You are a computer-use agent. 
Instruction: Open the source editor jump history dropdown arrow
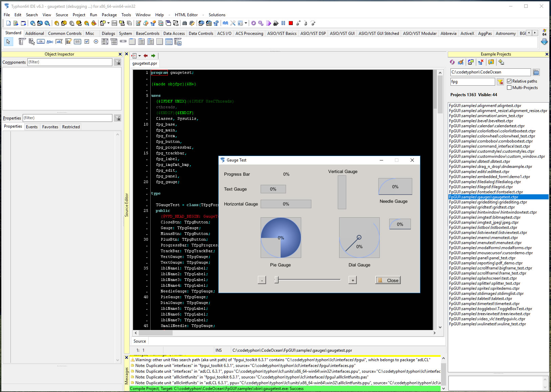pos(139,56)
